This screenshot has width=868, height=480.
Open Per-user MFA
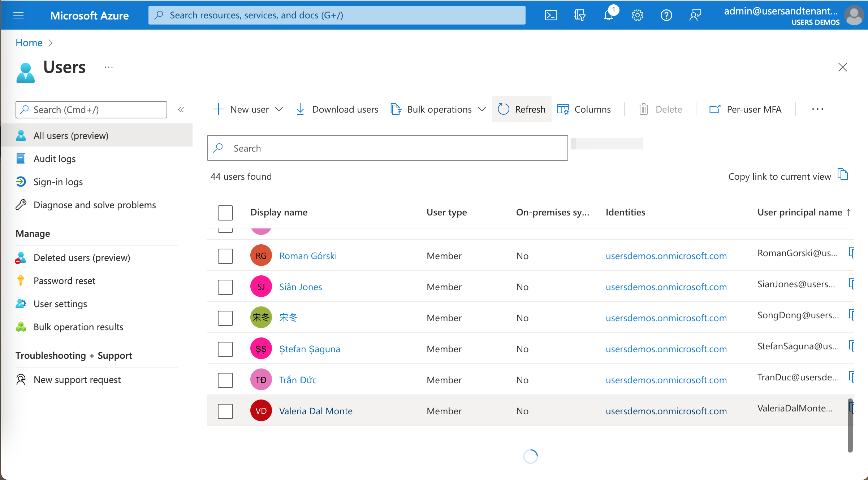coord(745,109)
